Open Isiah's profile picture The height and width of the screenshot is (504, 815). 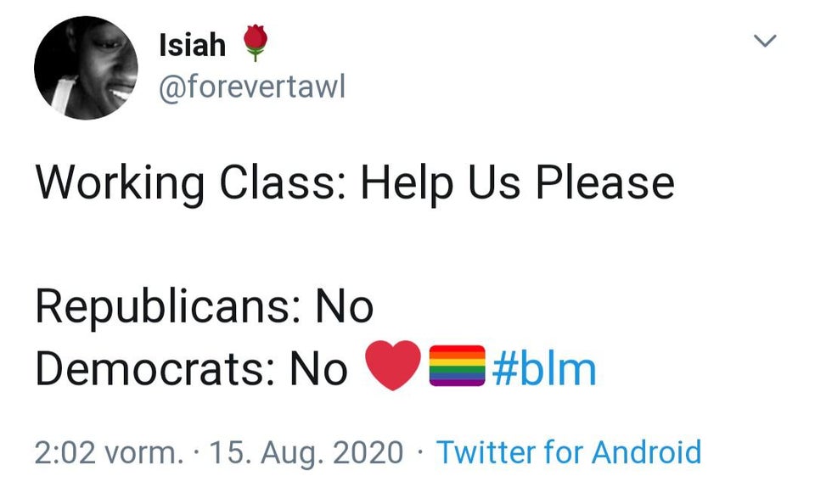pyautogui.click(x=86, y=68)
